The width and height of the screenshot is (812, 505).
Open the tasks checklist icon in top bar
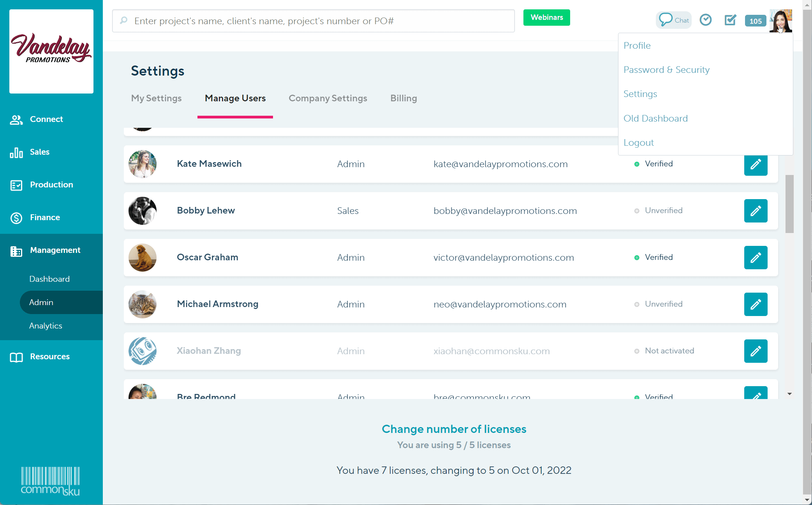(731, 20)
